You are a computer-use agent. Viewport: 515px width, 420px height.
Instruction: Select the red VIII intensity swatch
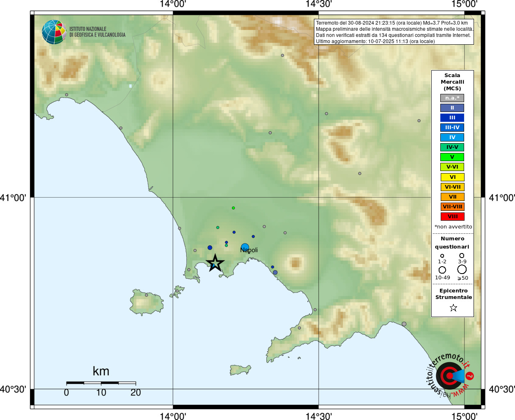click(452, 217)
